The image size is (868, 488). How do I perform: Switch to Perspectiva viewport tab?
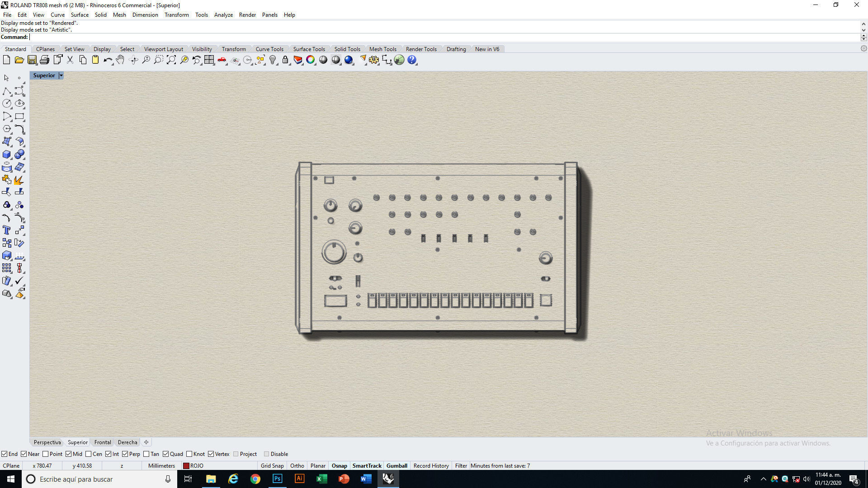pyautogui.click(x=47, y=442)
